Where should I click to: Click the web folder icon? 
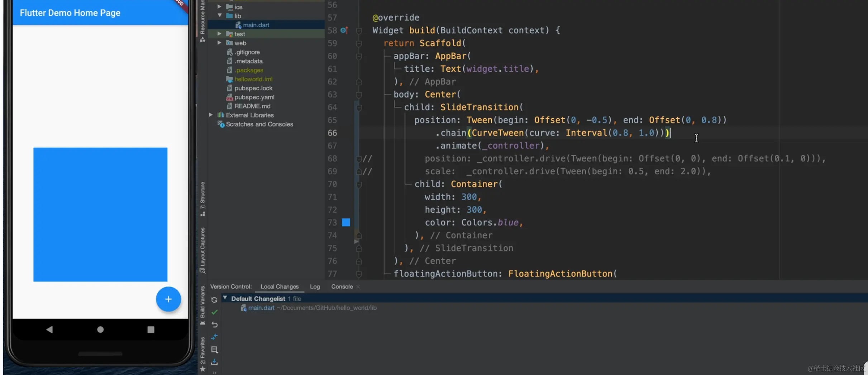pos(229,43)
